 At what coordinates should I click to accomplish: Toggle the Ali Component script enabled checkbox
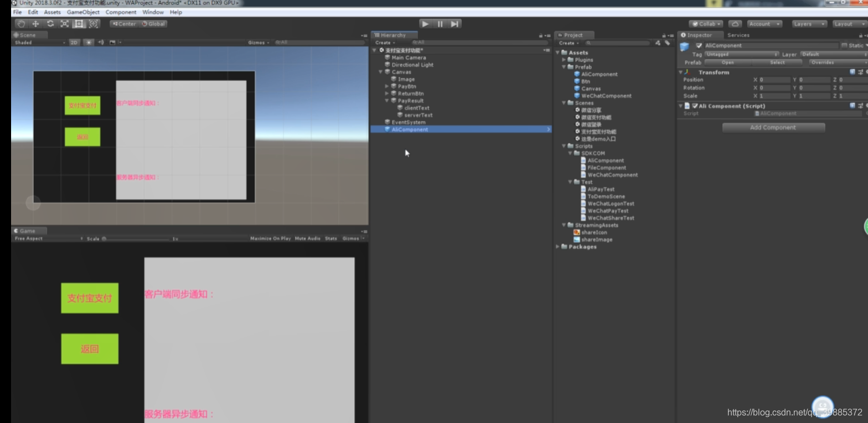click(695, 106)
